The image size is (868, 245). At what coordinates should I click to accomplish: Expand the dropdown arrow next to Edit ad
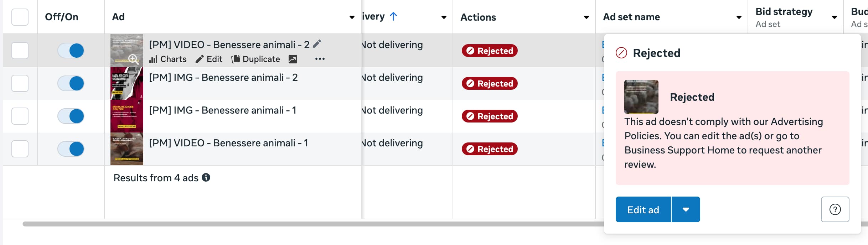pyautogui.click(x=686, y=210)
